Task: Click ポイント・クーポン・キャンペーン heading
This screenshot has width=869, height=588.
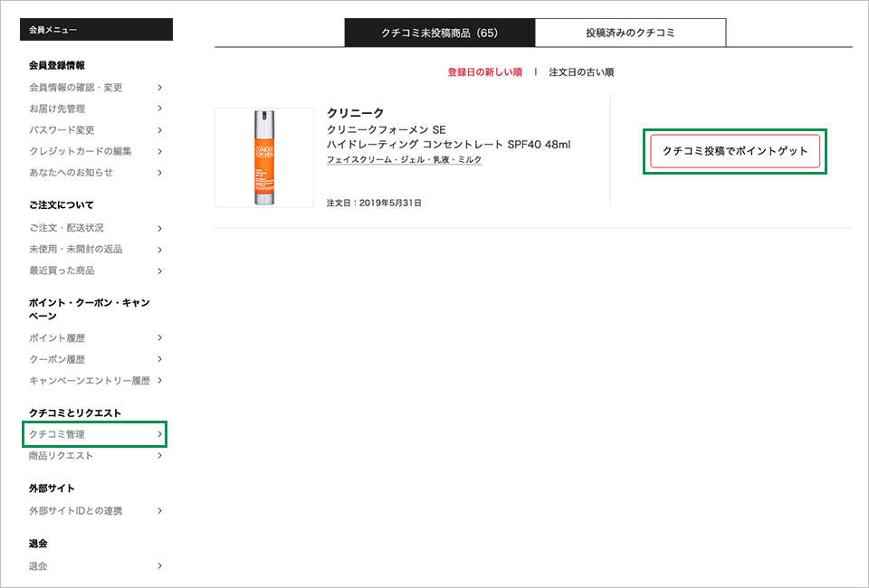Action: click(x=90, y=309)
